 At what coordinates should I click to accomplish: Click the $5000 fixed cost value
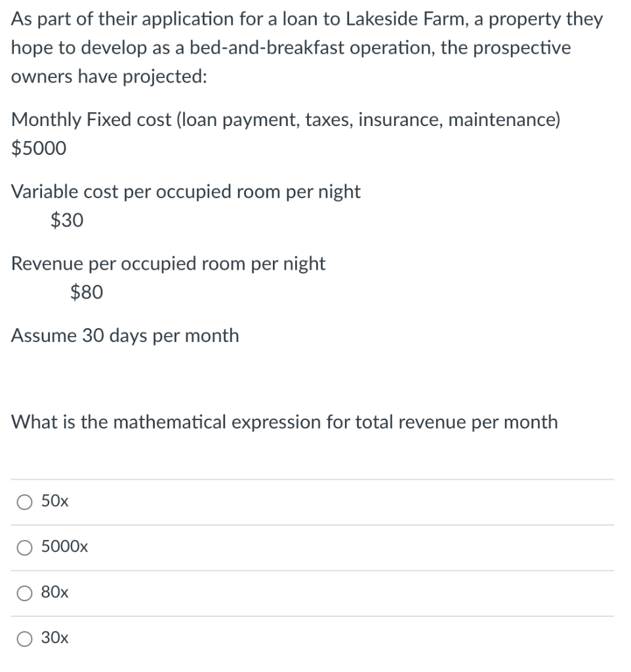coord(39,148)
